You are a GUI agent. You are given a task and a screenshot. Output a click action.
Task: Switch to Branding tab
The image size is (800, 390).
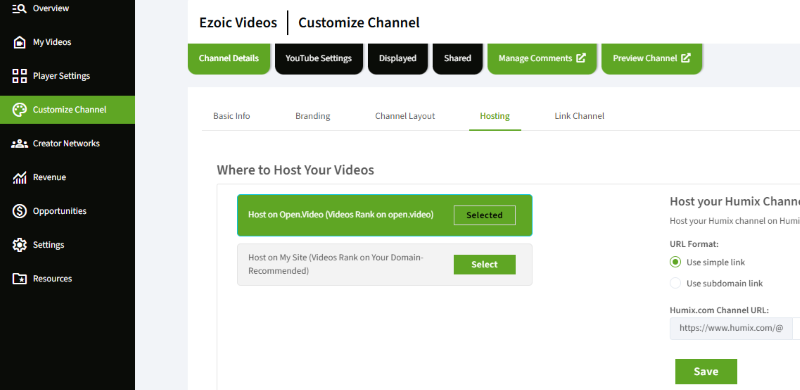point(313,116)
